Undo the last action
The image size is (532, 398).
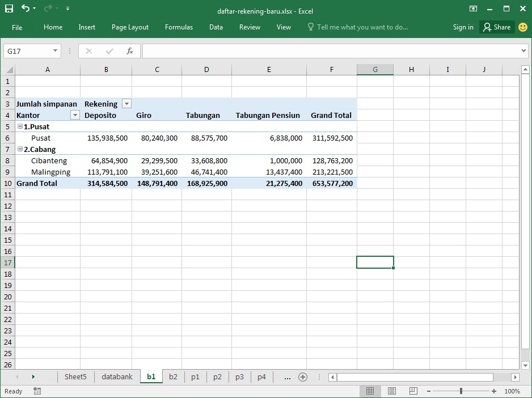click(x=24, y=8)
